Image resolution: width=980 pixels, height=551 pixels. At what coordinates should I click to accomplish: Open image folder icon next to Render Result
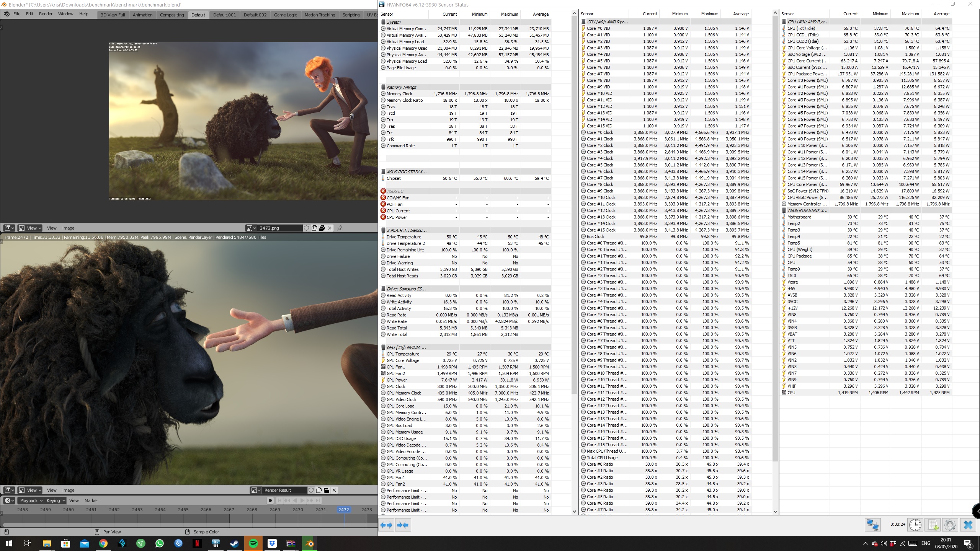pyautogui.click(x=327, y=490)
